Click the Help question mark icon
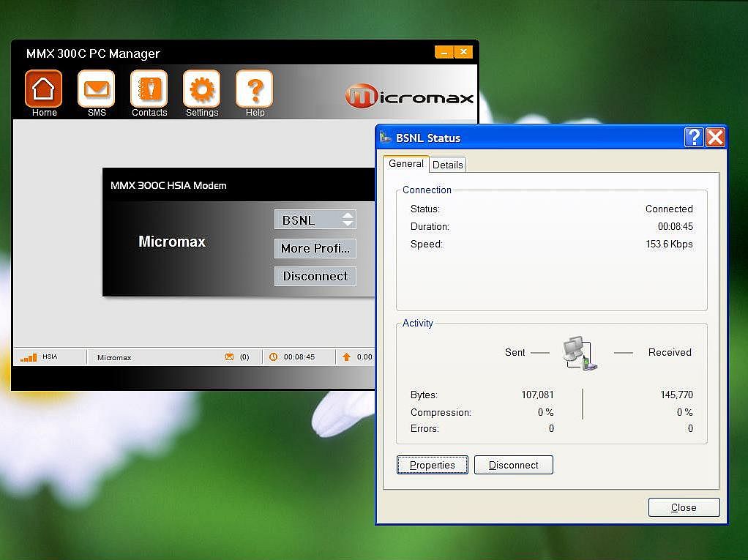Viewport: 748px width, 560px height. click(x=255, y=90)
